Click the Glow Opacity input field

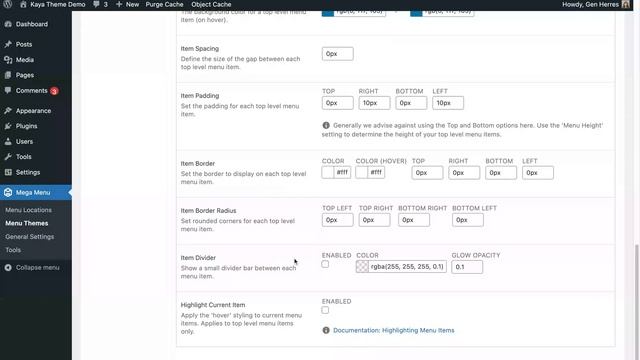click(x=467, y=267)
